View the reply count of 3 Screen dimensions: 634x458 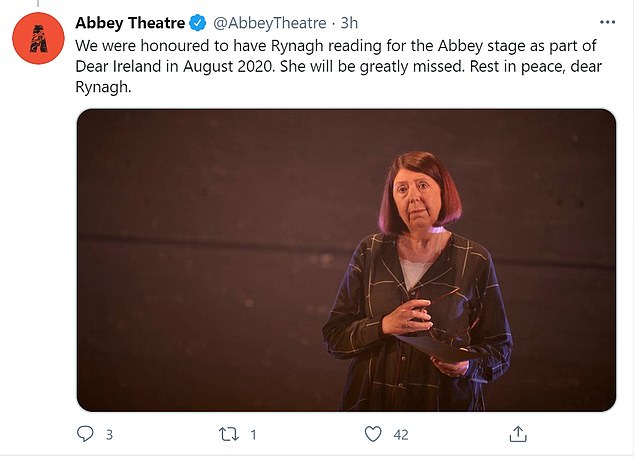click(109, 435)
